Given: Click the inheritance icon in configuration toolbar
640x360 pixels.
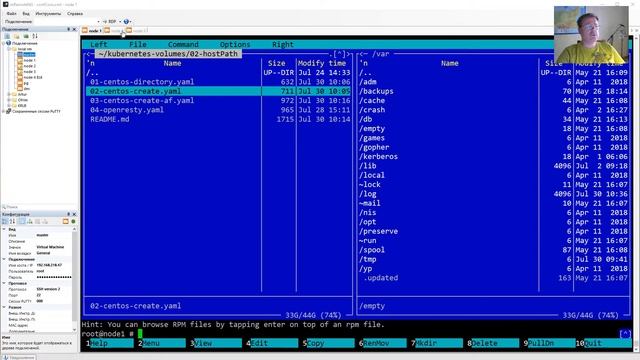Looking at the screenshot, I should [30, 221].
